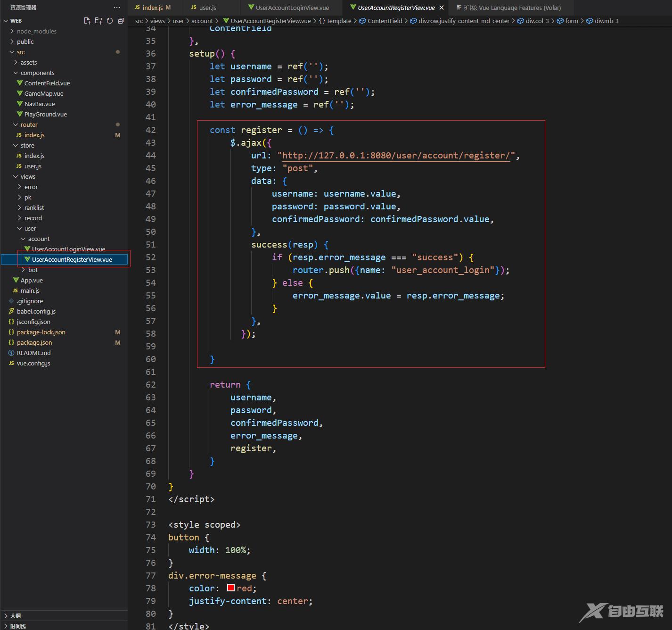Follow the register URL link in code

coord(396,156)
